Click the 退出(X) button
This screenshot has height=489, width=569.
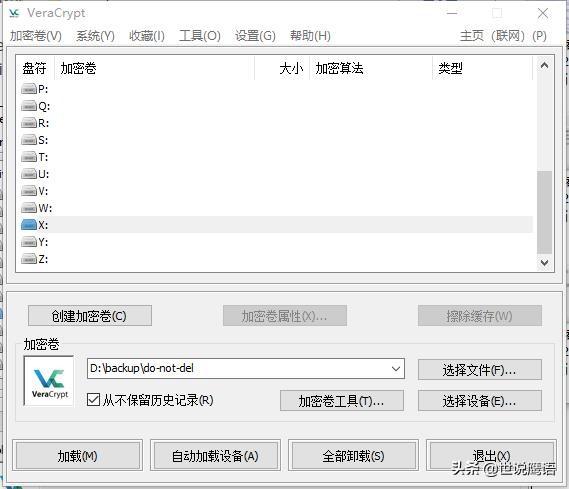click(491, 455)
